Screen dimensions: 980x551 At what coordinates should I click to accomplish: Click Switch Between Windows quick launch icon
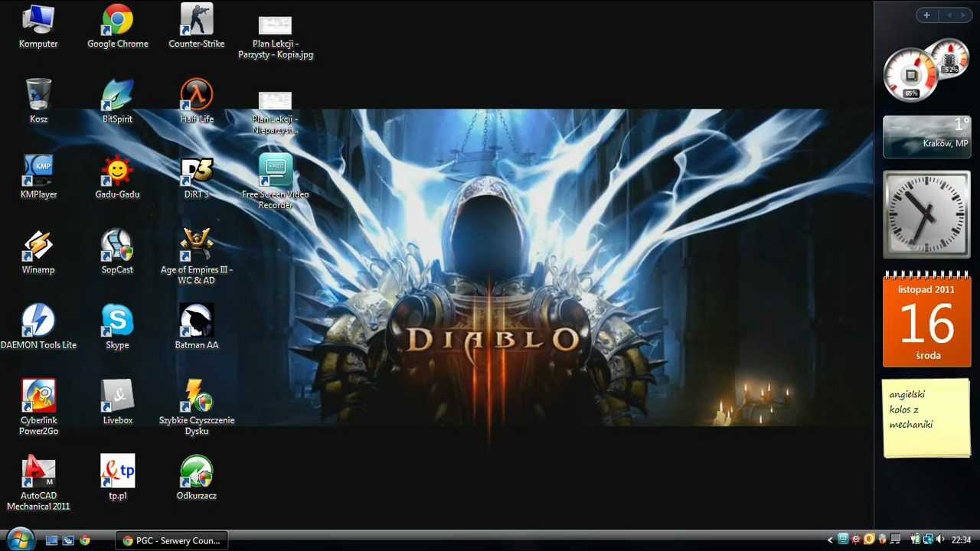[x=68, y=540]
